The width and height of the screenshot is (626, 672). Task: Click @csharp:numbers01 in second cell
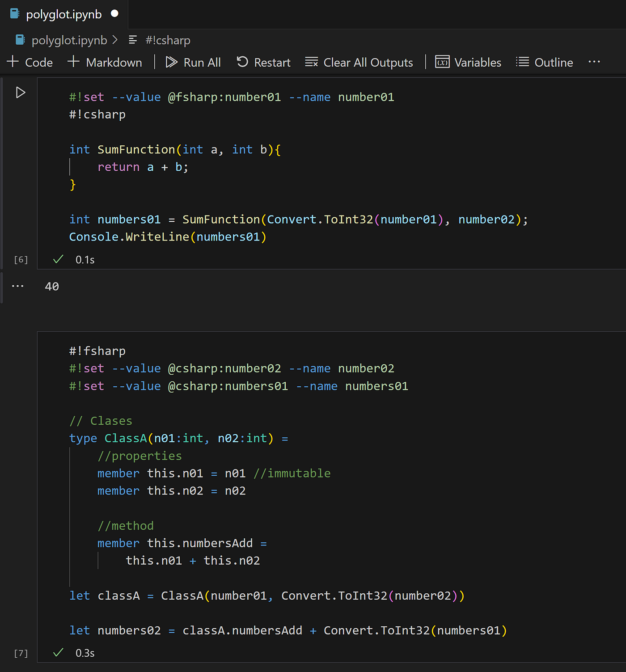(x=228, y=386)
